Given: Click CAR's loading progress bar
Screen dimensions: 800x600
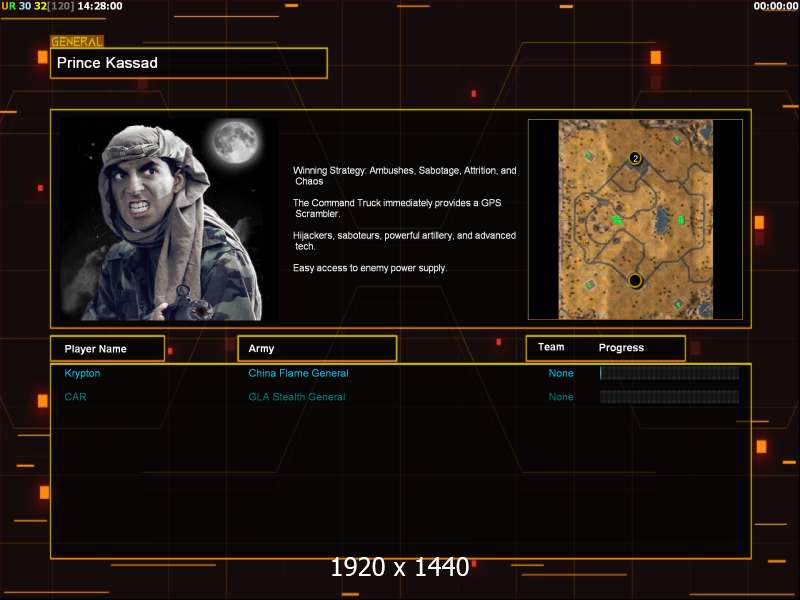Looking at the screenshot, I should (x=669, y=397).
